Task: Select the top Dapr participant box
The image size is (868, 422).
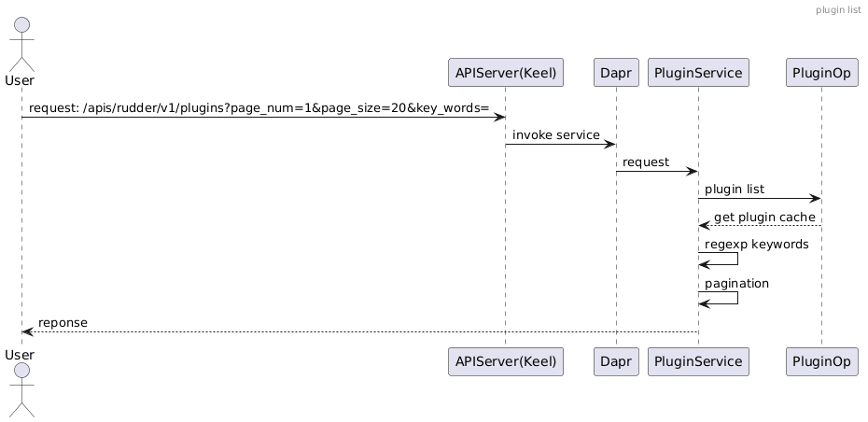Action: click(615, 72)
